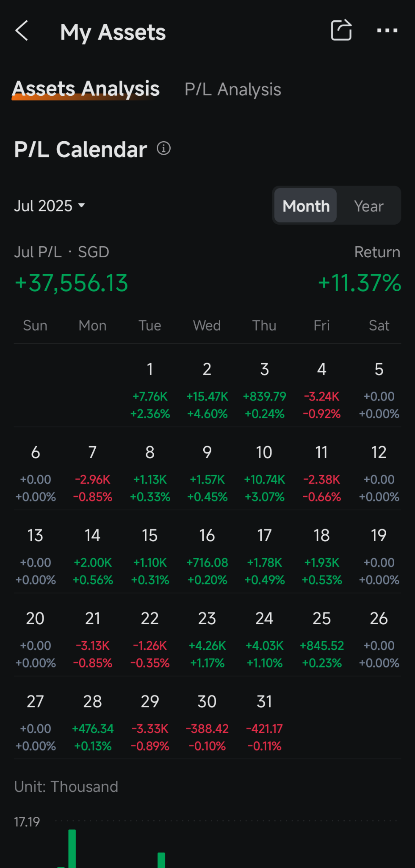Tap the Wed weekday column header
Image resolution: width=415 pixels, height=868 pixels.
pos(207,325)
